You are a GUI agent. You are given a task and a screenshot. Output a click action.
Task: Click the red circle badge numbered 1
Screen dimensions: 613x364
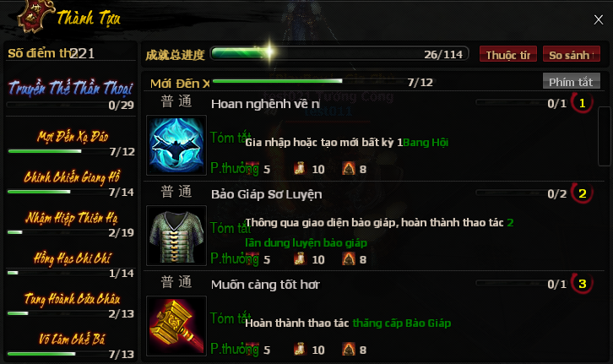(x=582, y=103)
